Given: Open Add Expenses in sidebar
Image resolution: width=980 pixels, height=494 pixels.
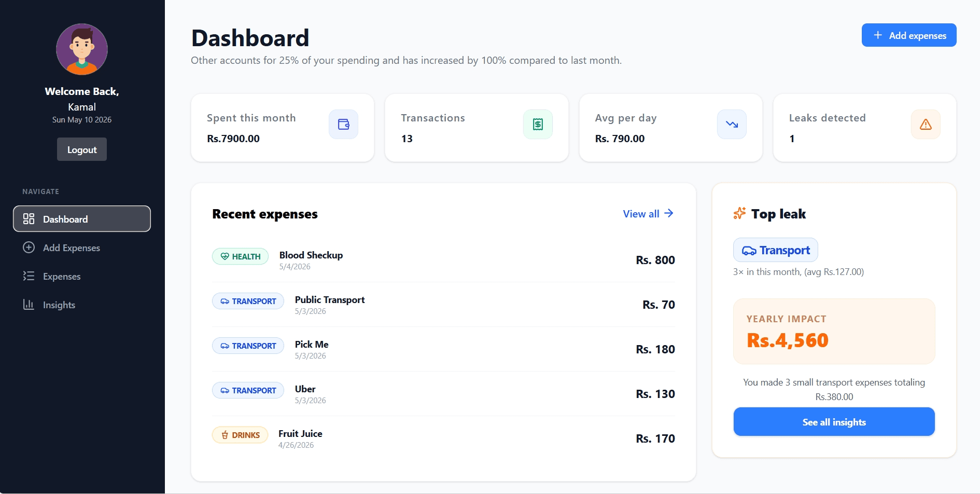Looking at the screenshot, I should pyautogui.click(x=82, y=248).
